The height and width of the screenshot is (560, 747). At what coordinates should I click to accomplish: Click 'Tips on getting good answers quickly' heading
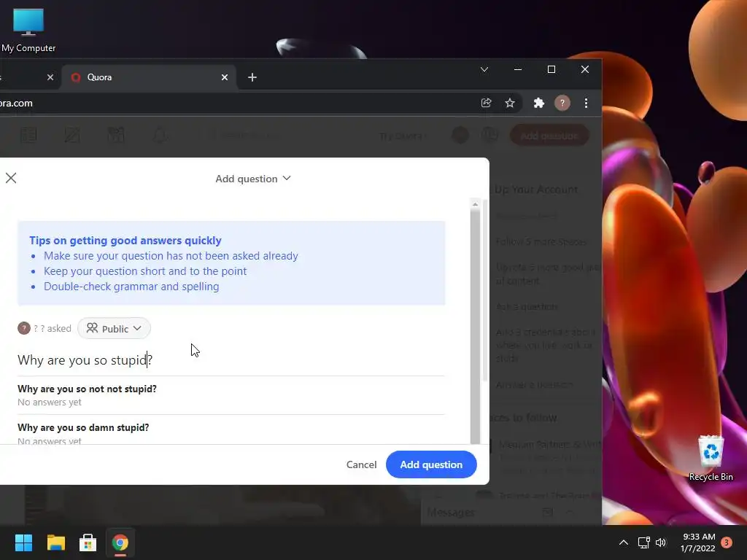(125, 241)
